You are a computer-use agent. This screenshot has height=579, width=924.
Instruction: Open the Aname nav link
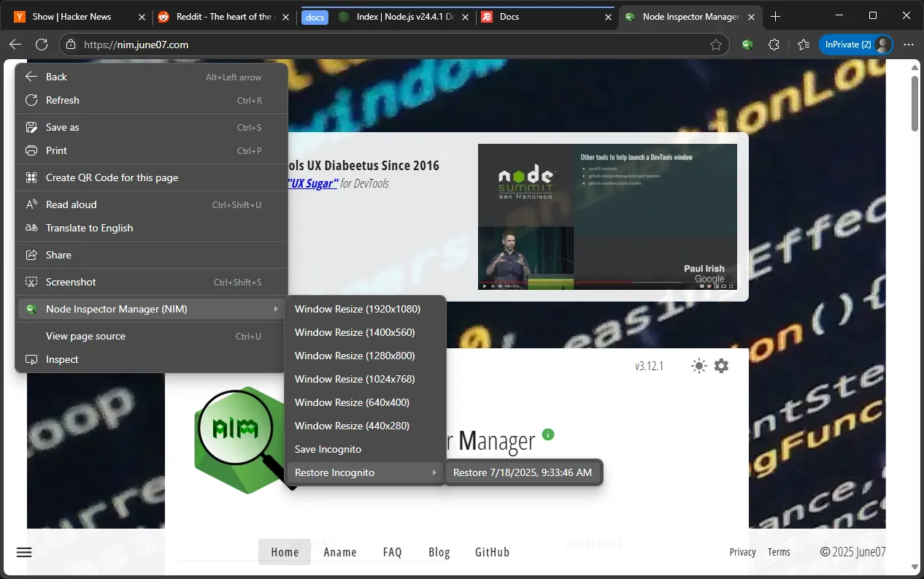[340, 552]
